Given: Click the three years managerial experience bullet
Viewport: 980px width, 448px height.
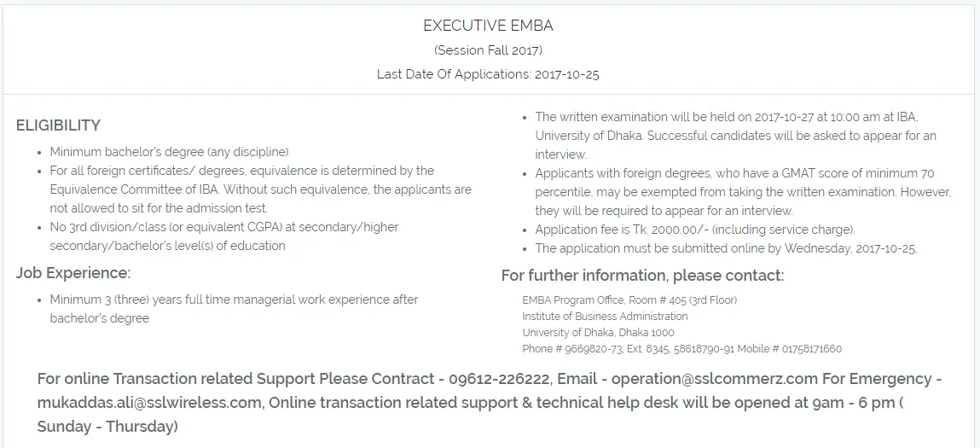Looking at the screenshot, I should [x=234, y=309].
